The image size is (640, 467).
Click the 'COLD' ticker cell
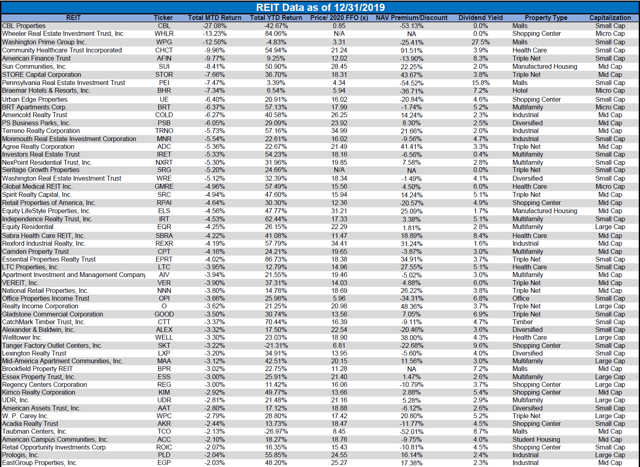[164, 115]
